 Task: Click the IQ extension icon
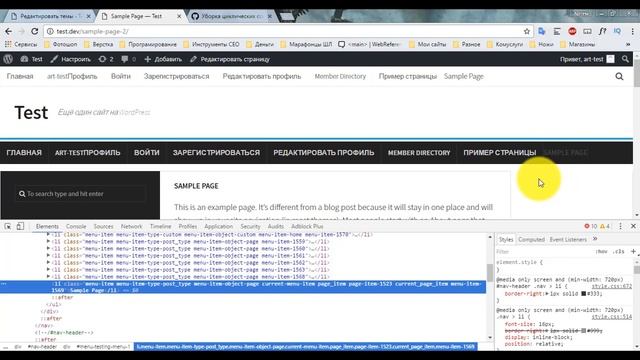point(617,31)
